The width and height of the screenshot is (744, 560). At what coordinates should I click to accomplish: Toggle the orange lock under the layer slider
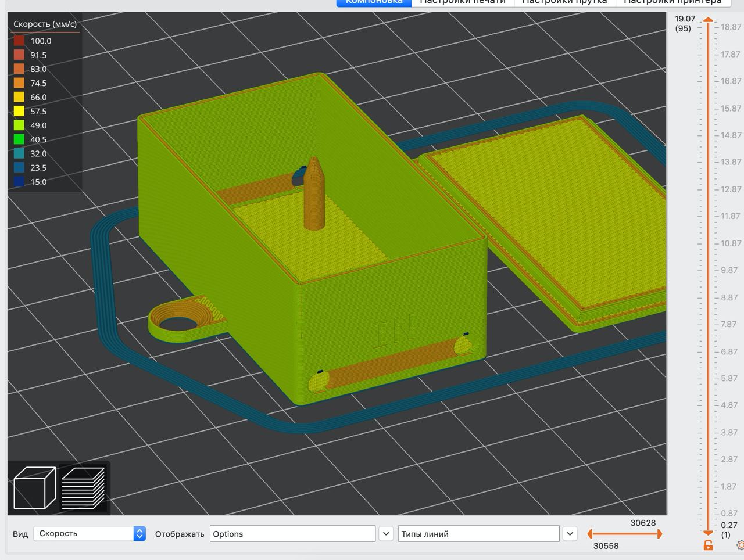pos(708,545)
